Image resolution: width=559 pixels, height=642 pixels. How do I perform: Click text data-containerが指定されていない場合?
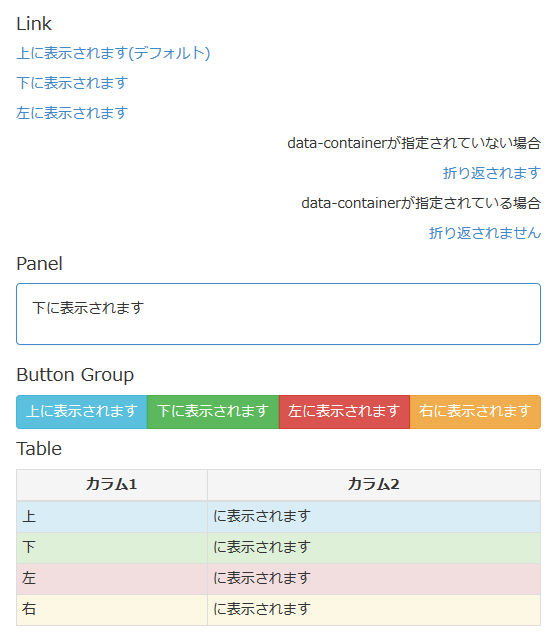[x=414, y=143]
